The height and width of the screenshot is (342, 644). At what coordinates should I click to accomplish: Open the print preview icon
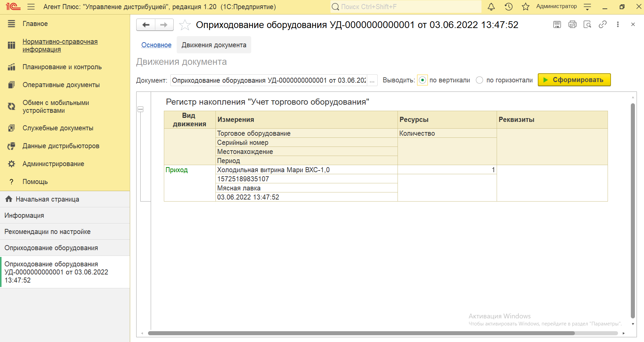[587, 24]
